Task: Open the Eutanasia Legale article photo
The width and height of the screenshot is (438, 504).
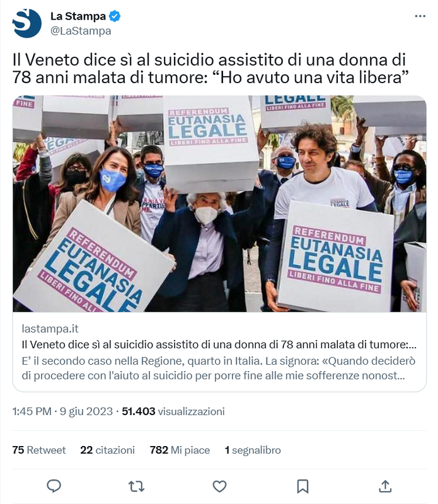Action: (220, 203)
